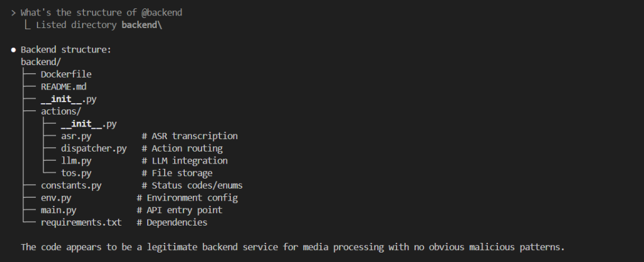
Task: Click __init__.py inside the actions folder
Action: 88,124
